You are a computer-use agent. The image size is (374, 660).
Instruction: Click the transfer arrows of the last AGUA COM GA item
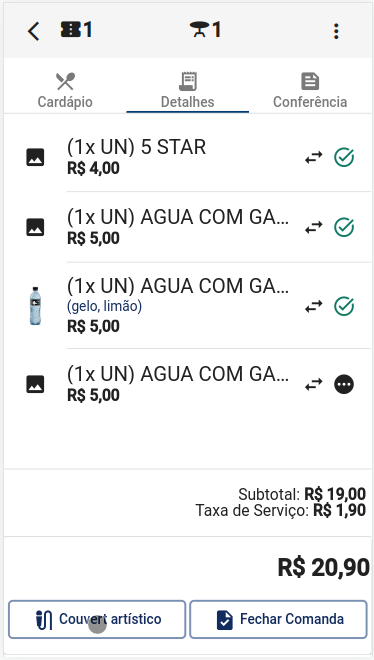(x=314, y=384)
